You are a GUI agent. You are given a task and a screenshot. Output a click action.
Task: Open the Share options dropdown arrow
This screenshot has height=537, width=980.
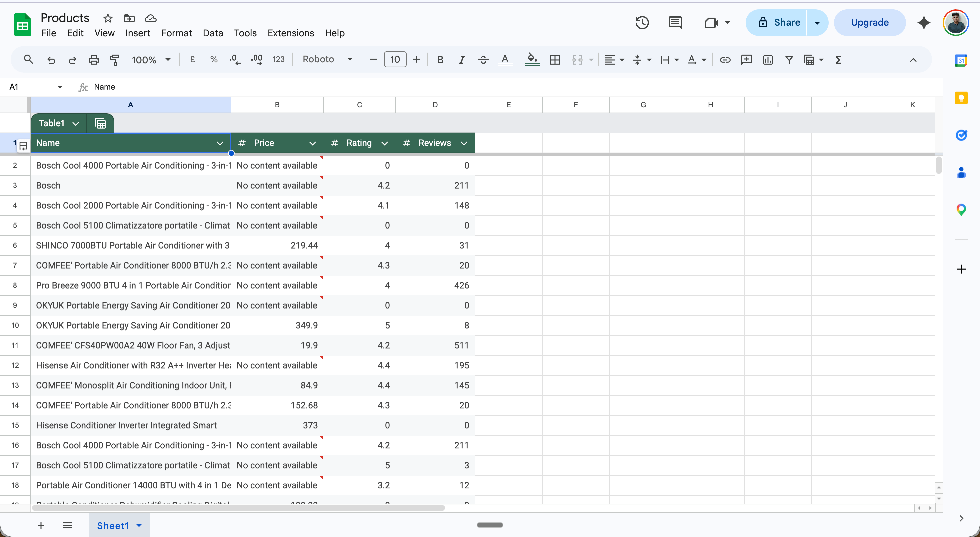point(817,23)
